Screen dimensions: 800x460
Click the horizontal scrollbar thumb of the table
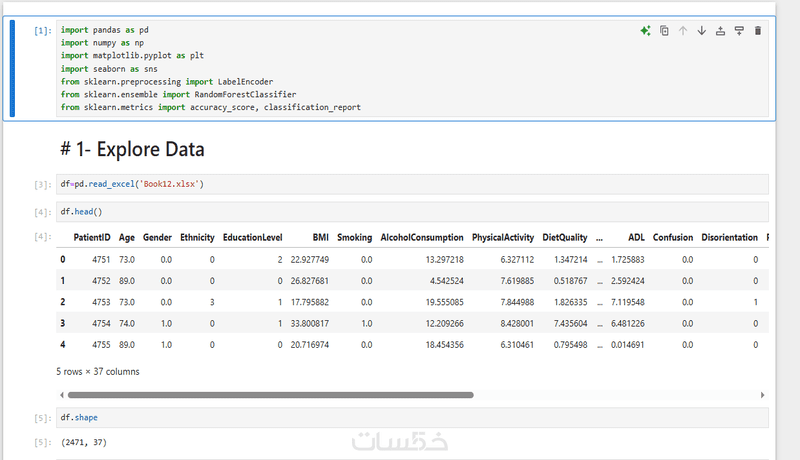tap(270, 395)
